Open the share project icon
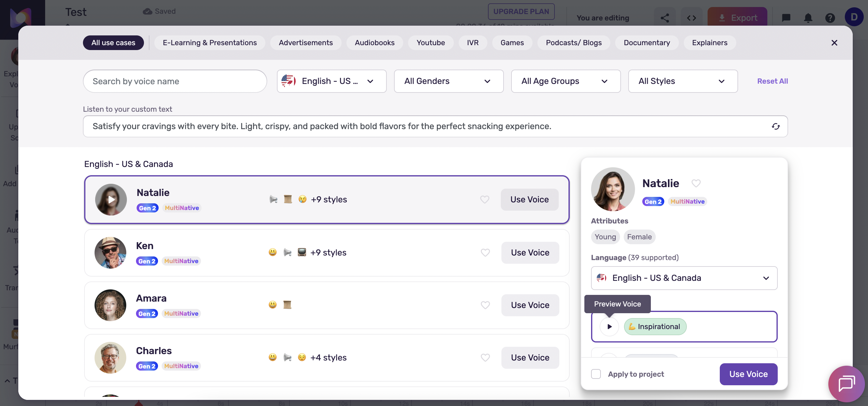868x406 pixels. click(x=665, y=18)
